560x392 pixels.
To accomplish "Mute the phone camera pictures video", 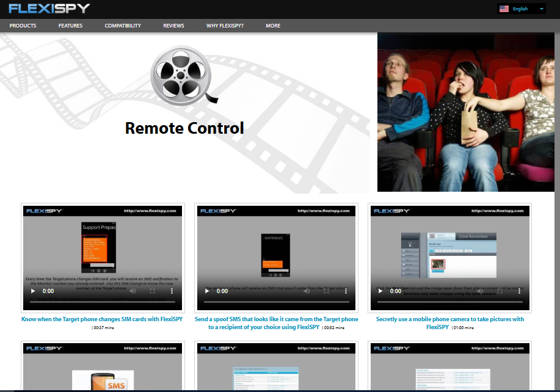I will [x=480, y=291].
